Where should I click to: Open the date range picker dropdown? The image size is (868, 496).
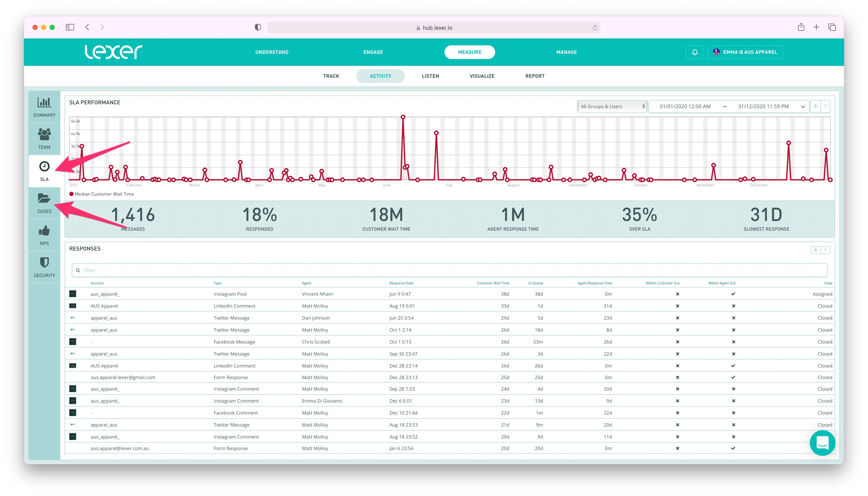click(803, 106)
